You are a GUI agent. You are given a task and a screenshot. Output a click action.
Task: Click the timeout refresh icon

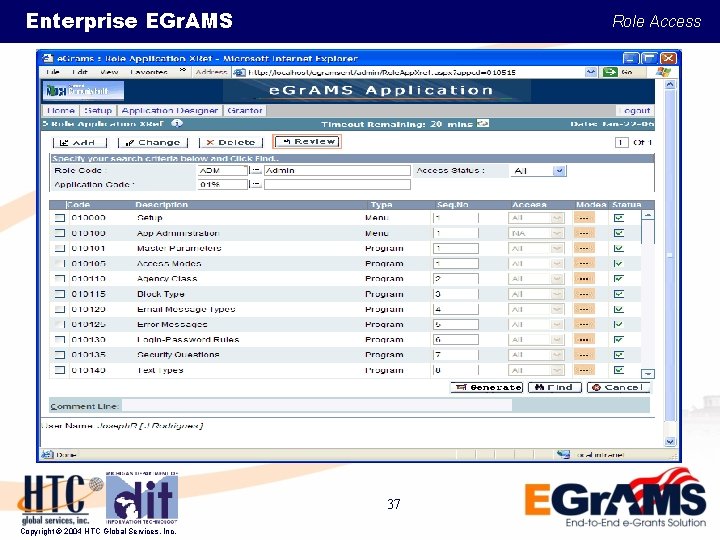click(483, 124)
